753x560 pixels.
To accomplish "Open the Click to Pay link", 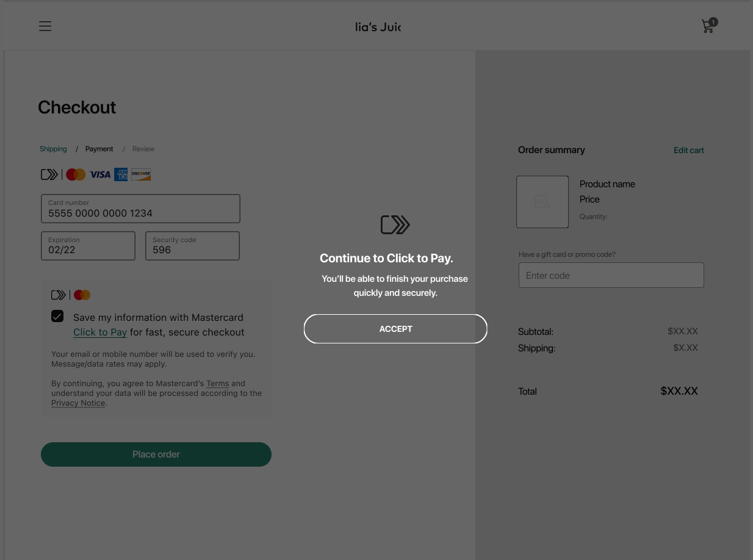I will [x=100, y=332].
